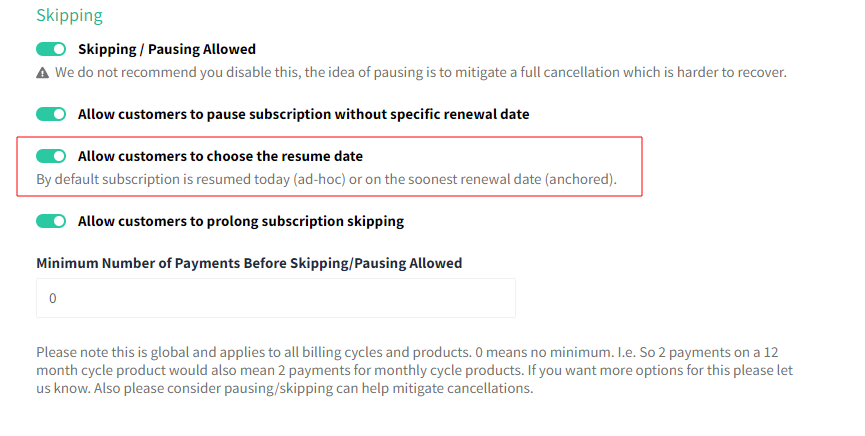Switch off prolong subscription skipping toggle

51,221
